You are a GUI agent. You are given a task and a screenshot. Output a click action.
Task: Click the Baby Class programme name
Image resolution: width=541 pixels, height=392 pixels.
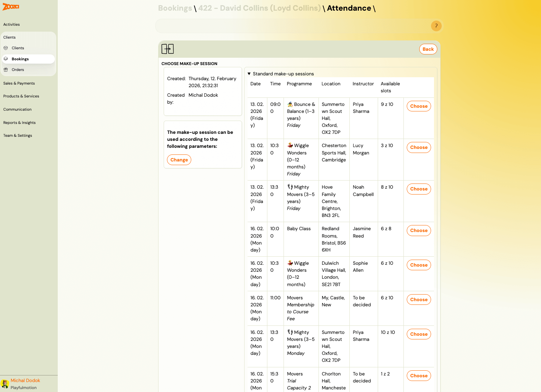299,229
